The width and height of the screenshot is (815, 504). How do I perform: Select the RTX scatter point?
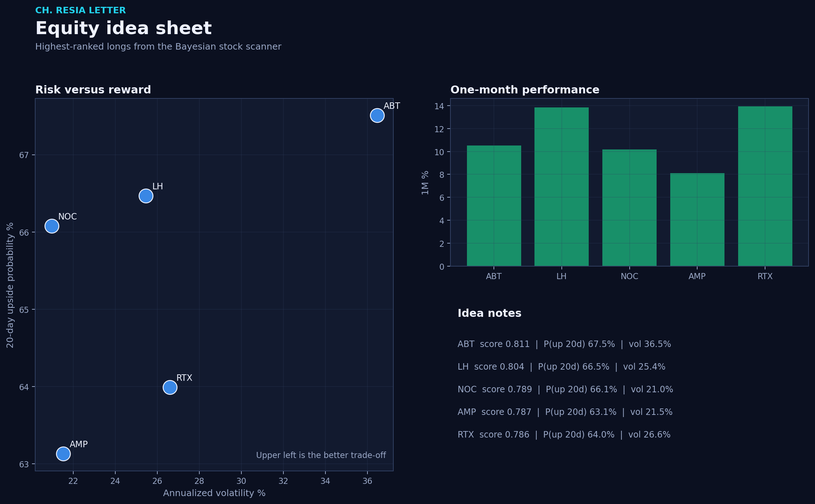[x=170, y=387]
